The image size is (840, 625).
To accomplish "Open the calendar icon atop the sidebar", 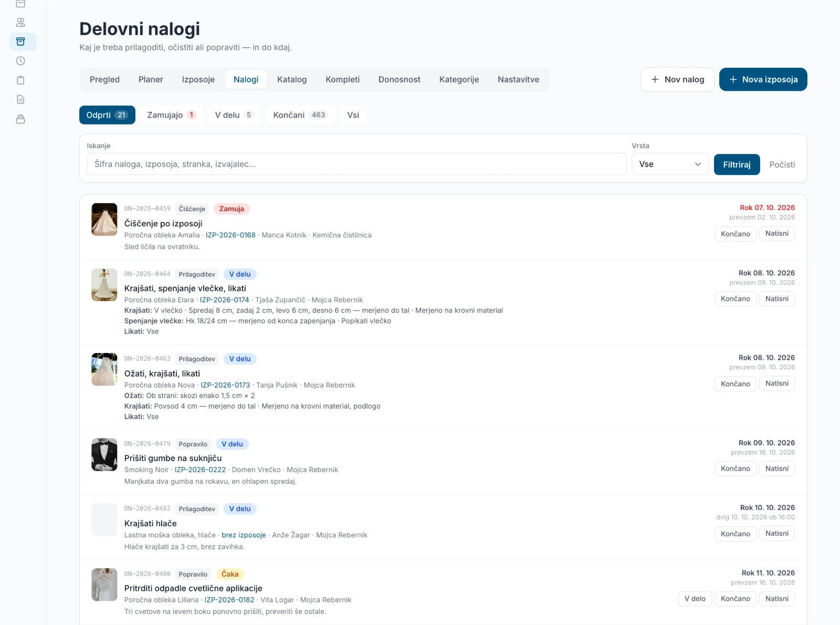I will tap(20, 4).
